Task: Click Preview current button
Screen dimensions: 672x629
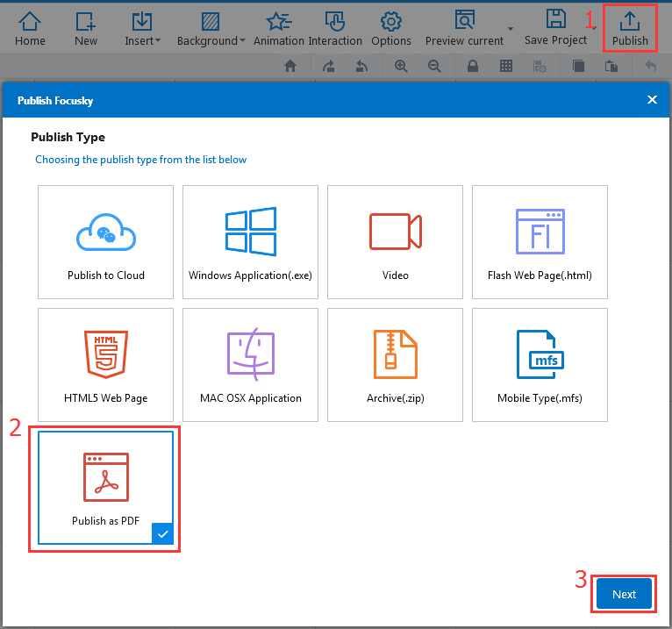Action: (464, 29)
